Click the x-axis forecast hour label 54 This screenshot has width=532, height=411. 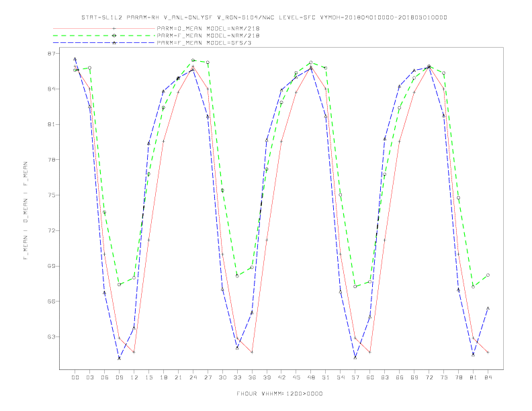point(341,377)
